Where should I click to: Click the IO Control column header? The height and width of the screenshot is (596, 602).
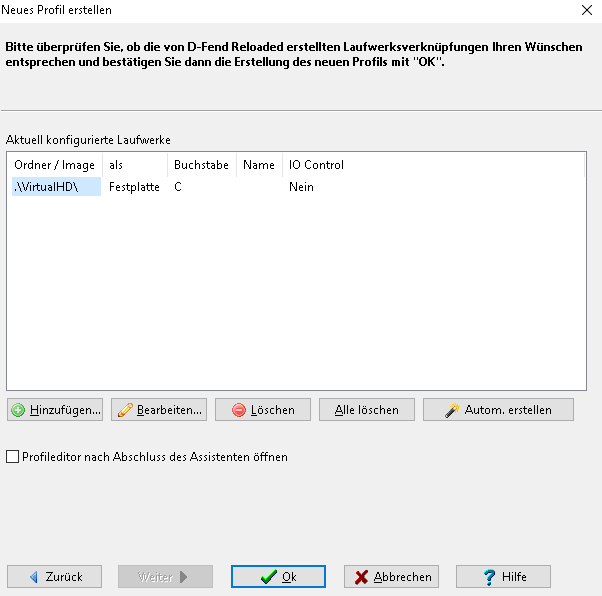[x=316, y=165]
